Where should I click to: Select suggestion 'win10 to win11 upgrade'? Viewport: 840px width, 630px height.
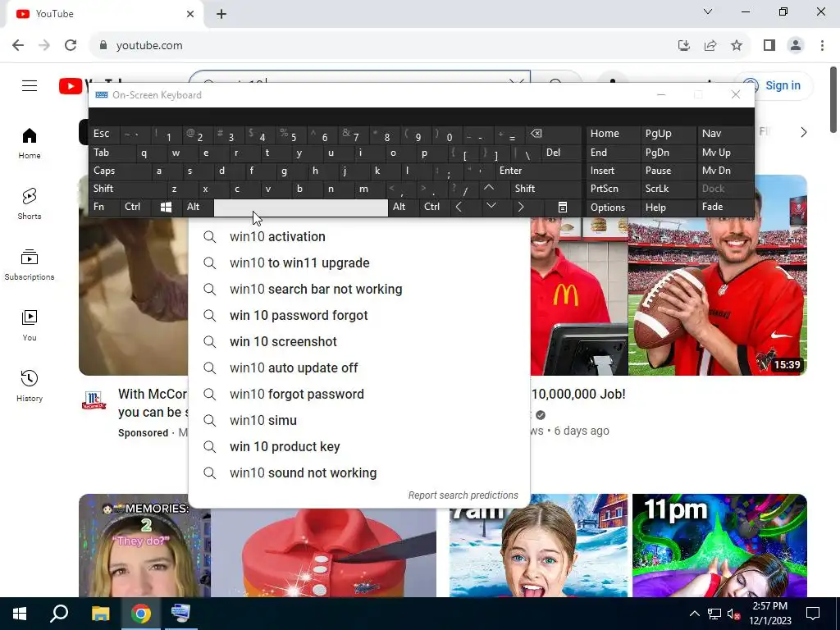coord(359,263)
